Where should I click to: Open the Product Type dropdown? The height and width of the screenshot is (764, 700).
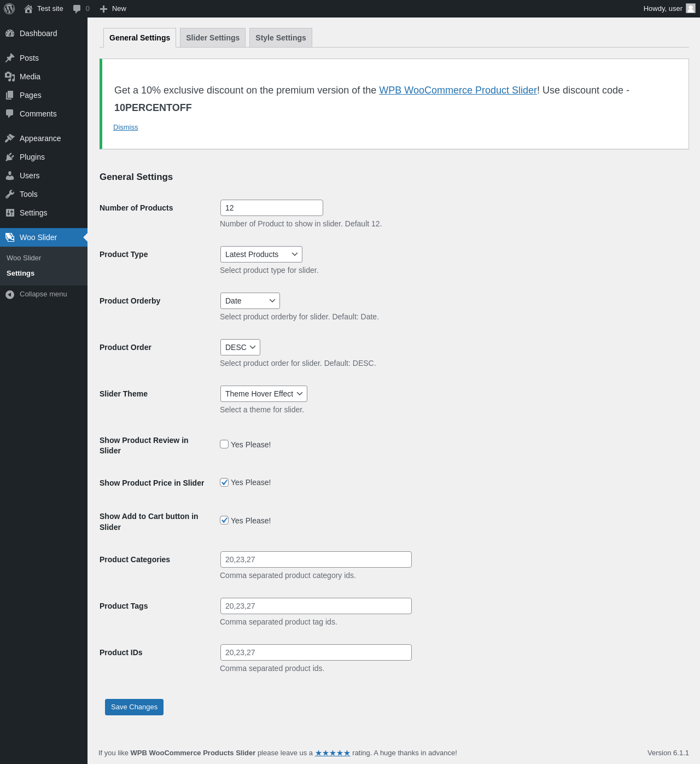click(x=261, y=254)
